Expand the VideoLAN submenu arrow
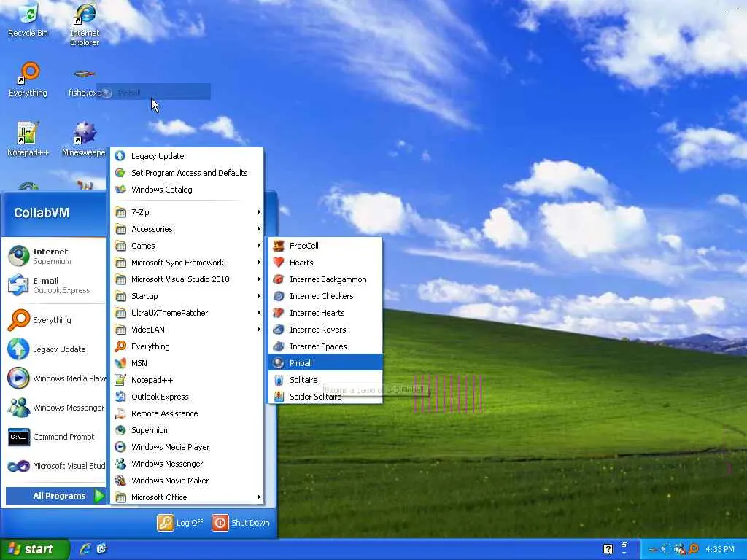 pyautogui.click(x=259, y=329)
